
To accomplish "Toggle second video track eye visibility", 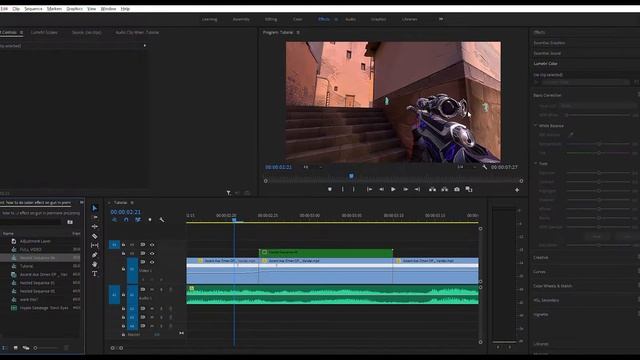I will click(x=152, y=253).
